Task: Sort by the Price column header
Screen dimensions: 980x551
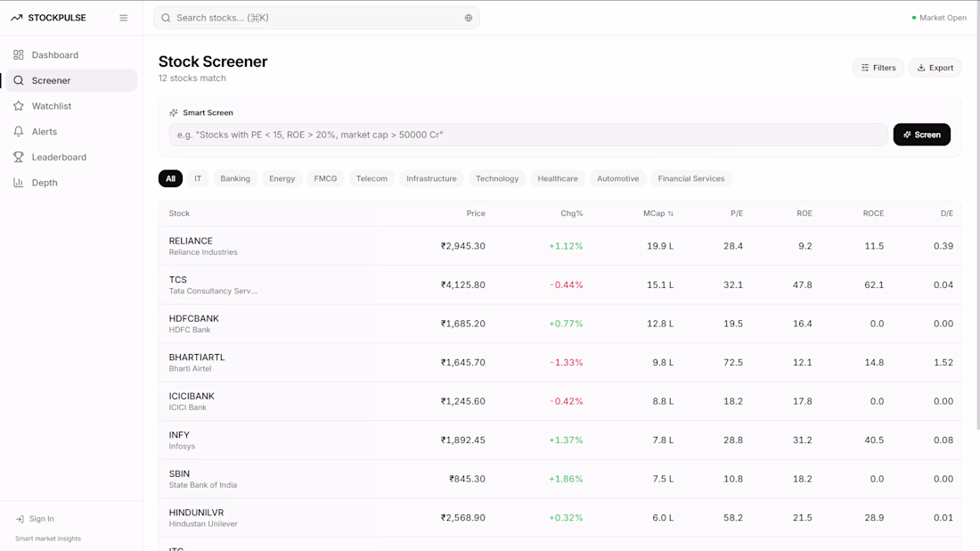Action: (x=476, y=214)
